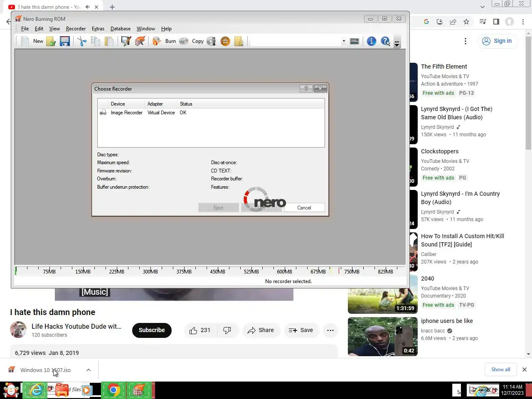Open Clockstoppers movie recommendation
532x399 pixels.
[x=440, y=151]
